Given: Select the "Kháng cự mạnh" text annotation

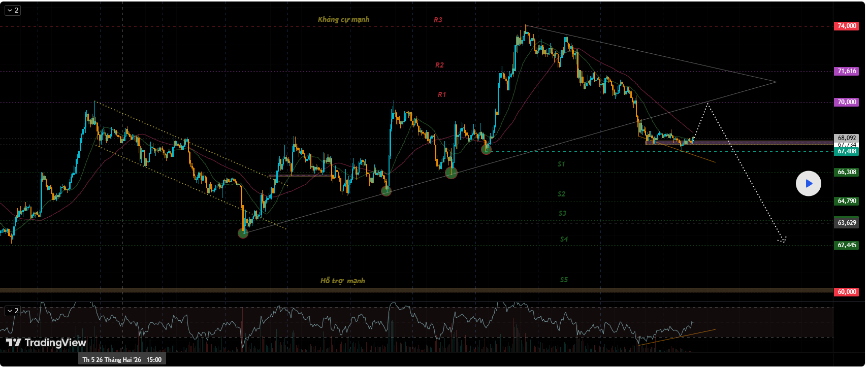Looking at the screenshot, I should [343, 19].
